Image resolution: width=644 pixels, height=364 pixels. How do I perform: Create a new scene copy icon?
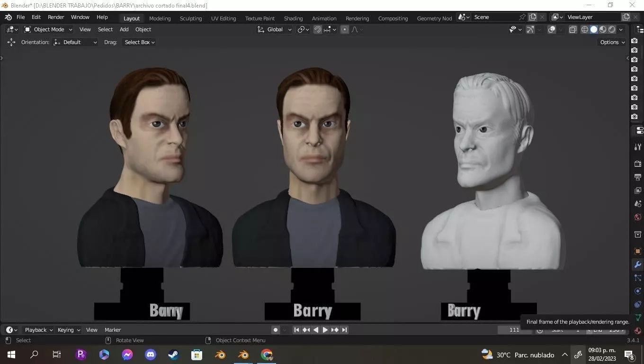click(533, 17)
